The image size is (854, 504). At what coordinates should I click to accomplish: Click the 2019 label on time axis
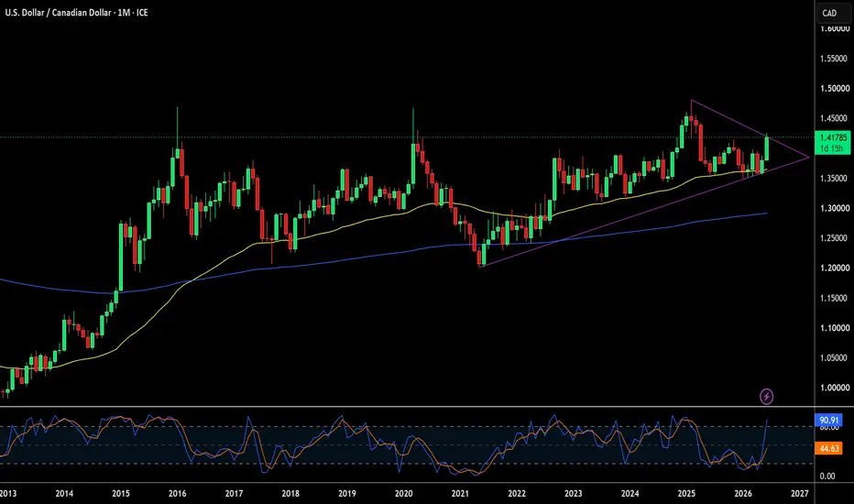[x=347, y=494]
